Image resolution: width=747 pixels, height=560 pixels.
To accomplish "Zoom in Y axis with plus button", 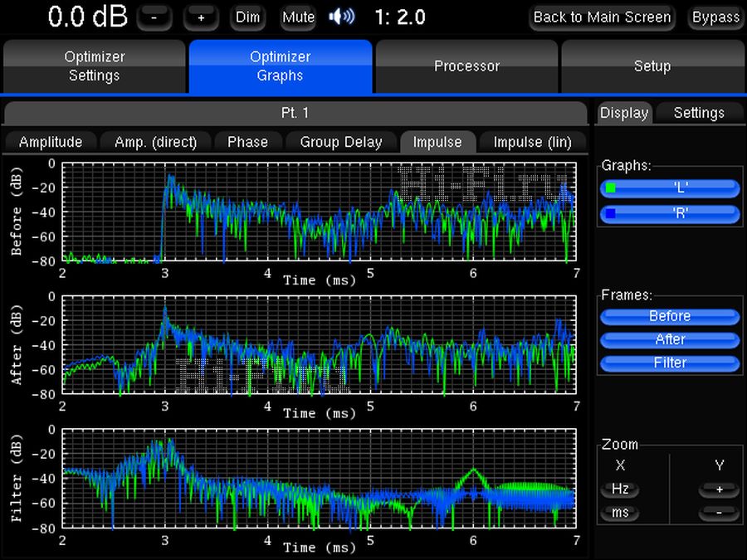I will point(720,489).
